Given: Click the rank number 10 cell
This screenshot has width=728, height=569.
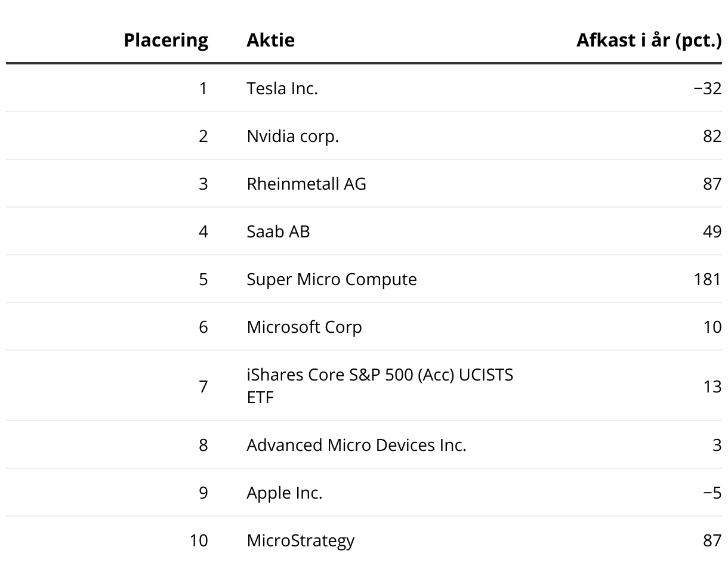Looking at the screenshot, I should [199, 540].
